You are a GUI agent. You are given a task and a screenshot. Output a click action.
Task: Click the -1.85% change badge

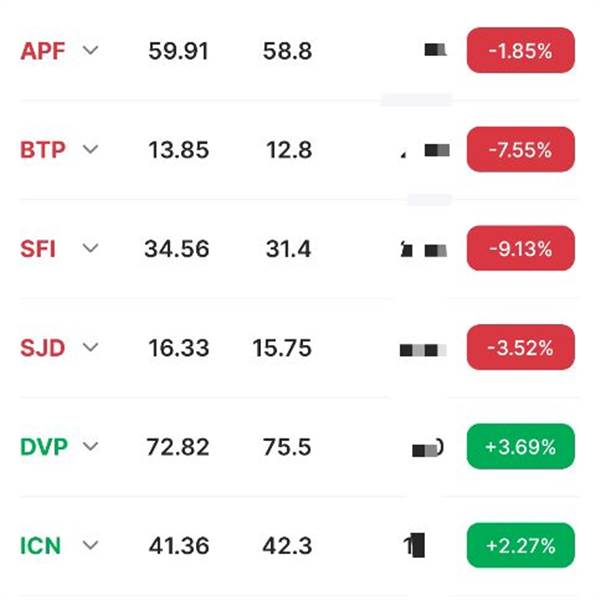520,50
